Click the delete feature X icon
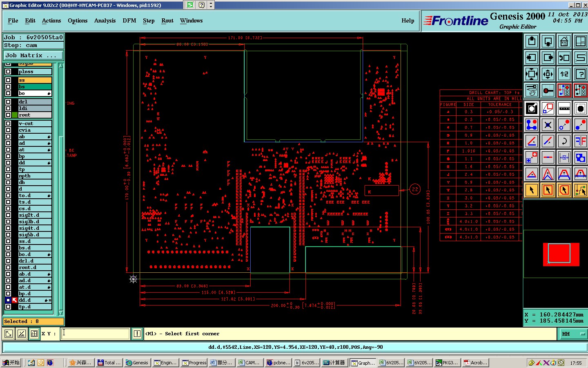The width and height of the screenshot is (588, 368). point(548,125)
